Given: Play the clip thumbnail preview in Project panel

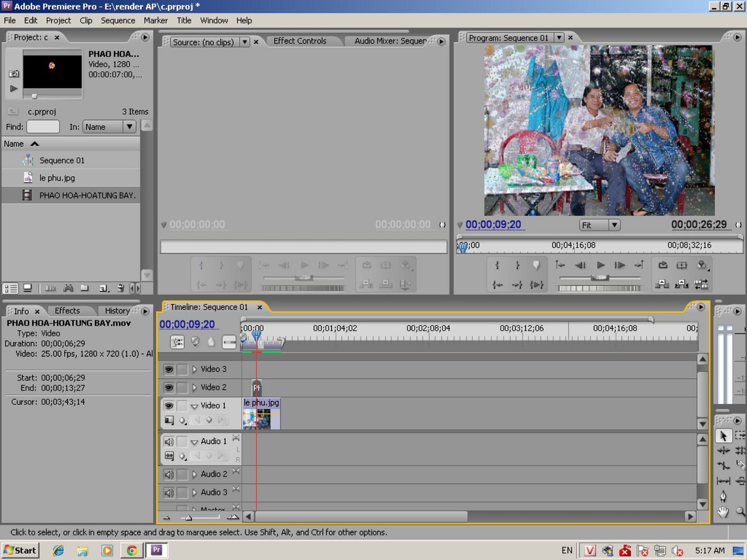Looking at the screenshot, I should (x=13, y=89).
